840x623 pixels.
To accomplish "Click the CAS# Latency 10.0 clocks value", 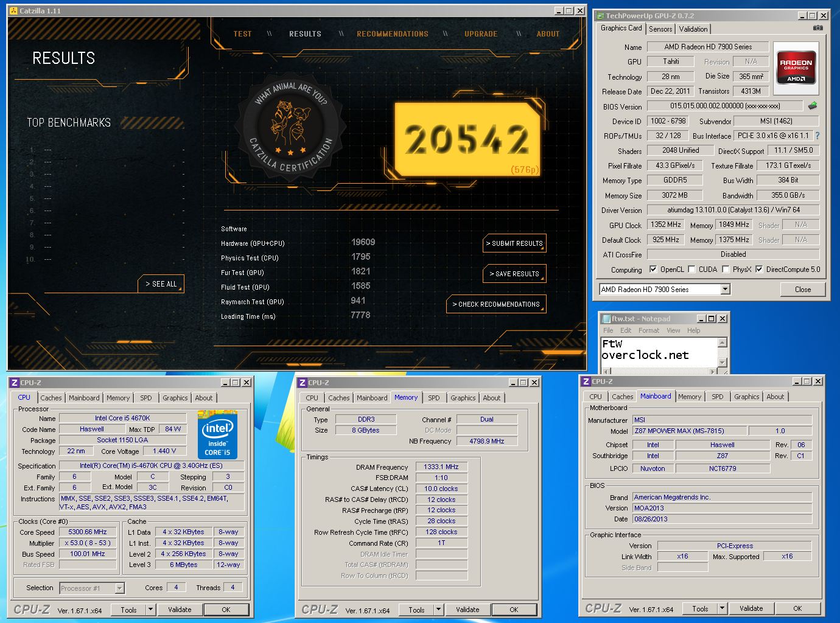I will point(441,489).
